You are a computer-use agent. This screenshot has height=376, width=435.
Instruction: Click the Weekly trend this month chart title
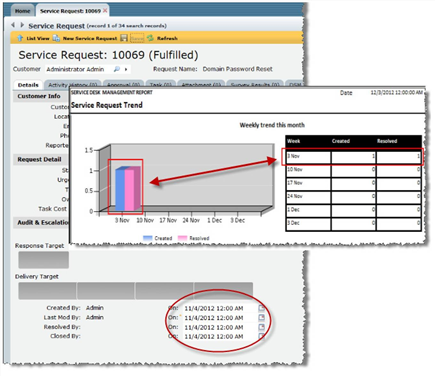pyautogui.click(x=272, y=125)
